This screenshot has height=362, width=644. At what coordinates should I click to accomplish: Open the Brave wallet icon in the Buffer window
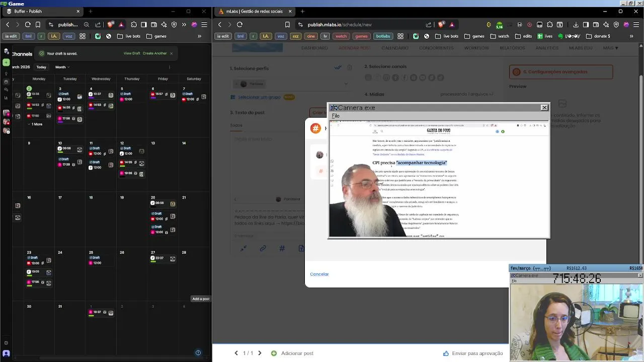154,24
